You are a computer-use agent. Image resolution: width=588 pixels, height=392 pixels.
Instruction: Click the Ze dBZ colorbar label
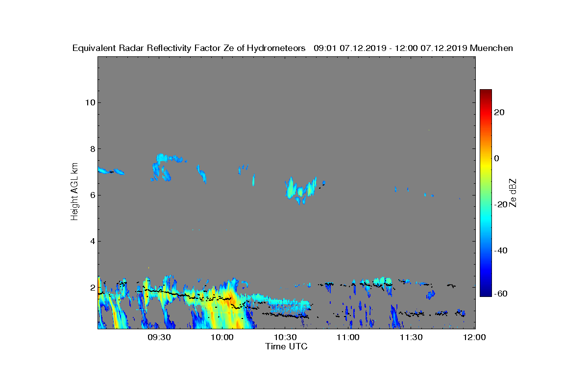pyautogui.click(x=514, y=193)
